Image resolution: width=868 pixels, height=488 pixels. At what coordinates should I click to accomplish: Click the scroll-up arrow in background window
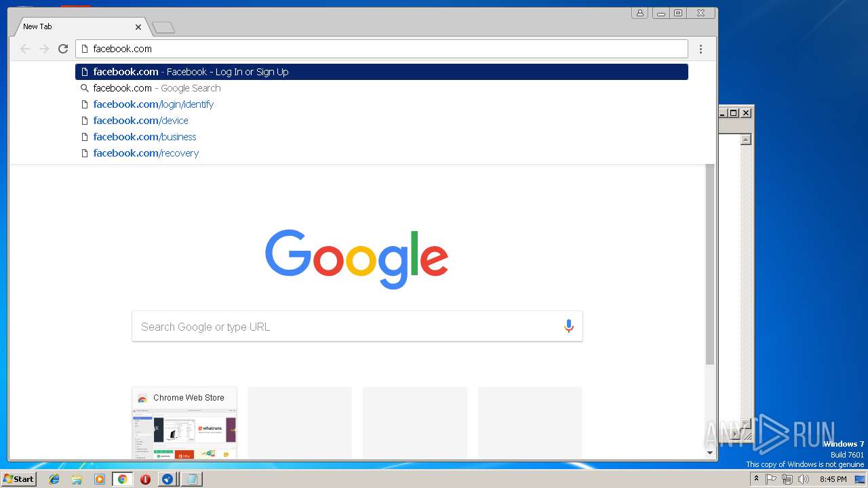[746, 140]
